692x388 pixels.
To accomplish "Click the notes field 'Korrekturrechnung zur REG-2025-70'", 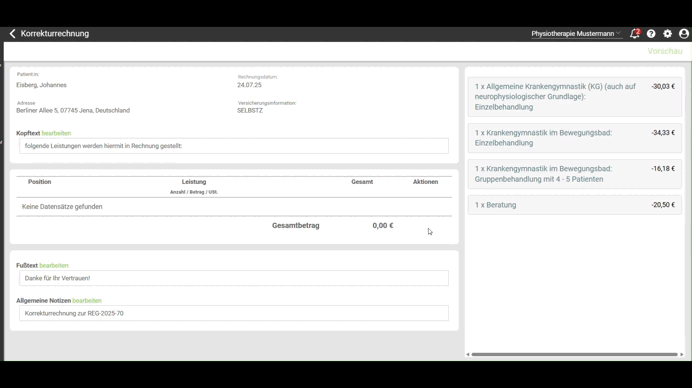I will tap(234, 313).
